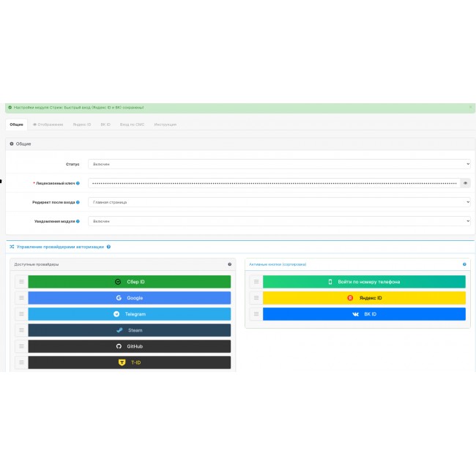Toggle license key visibility with the eye icon
This screenshot has width=476, height=476.
click(x=465, y=183)
